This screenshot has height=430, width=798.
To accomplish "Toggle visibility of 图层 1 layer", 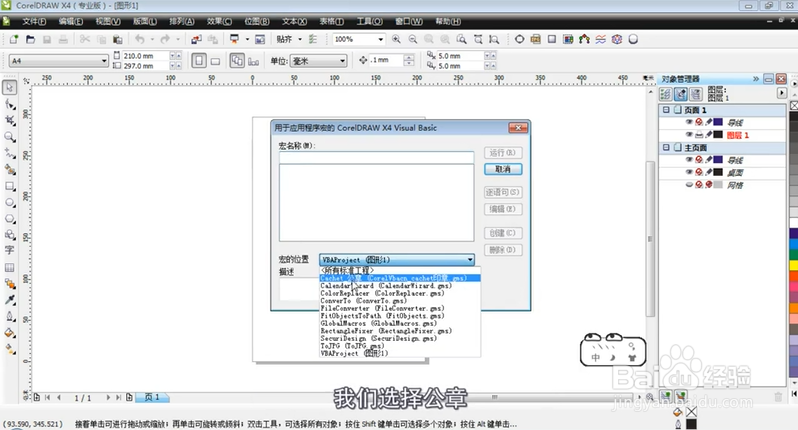I will [689, 135].
